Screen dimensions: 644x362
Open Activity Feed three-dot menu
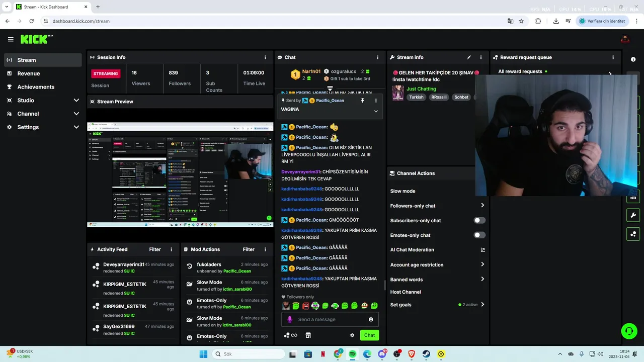171,249
